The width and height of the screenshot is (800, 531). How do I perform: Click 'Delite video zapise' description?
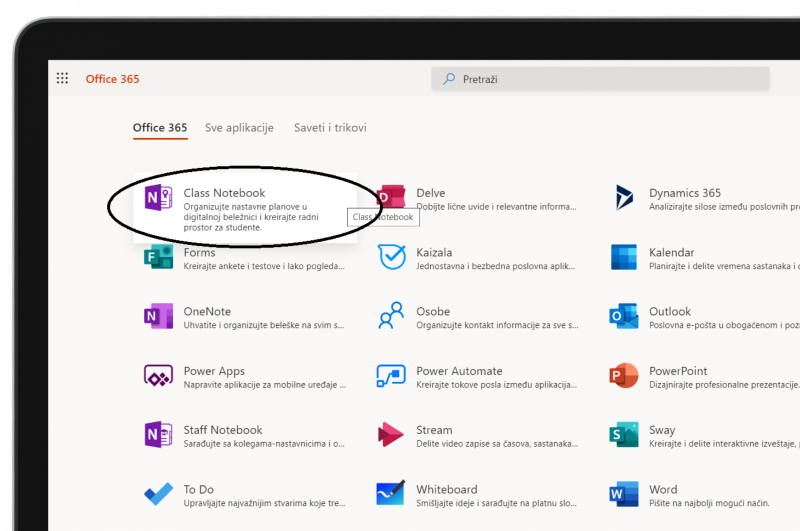pos(497,444)
